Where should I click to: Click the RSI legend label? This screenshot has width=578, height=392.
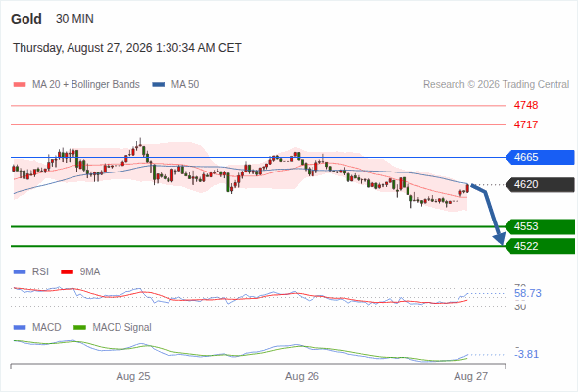point(40,272)
